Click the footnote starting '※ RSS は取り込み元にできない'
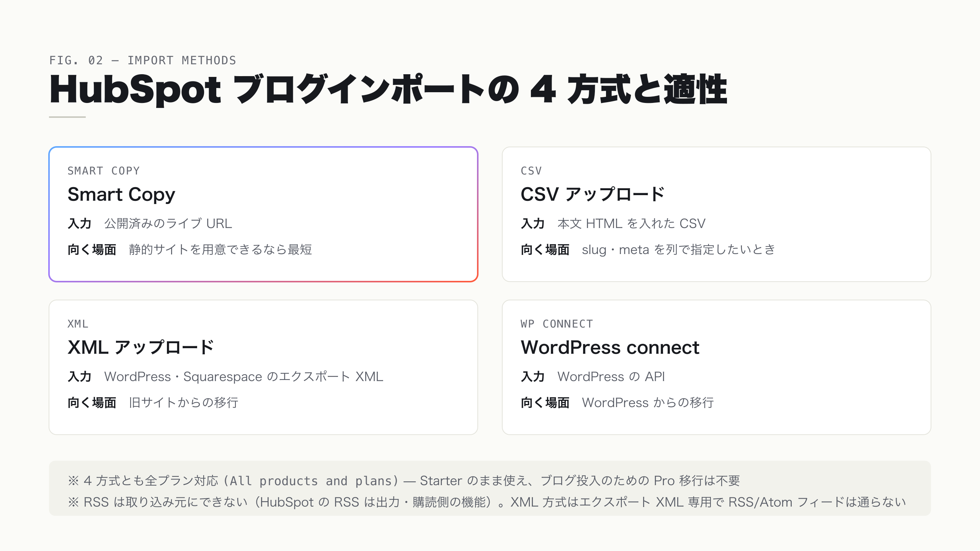 [487, 502]
